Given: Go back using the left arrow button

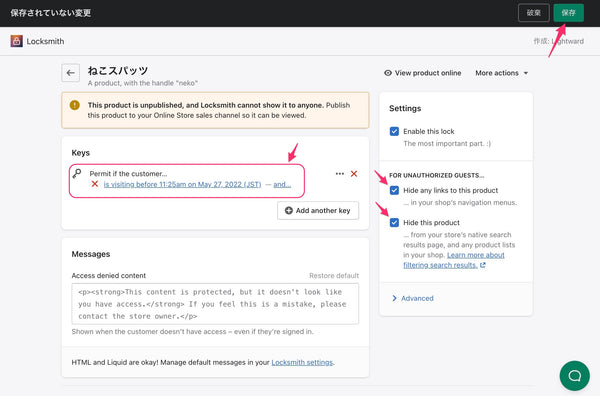Looking at the screenshot, I should coord(70,73).
